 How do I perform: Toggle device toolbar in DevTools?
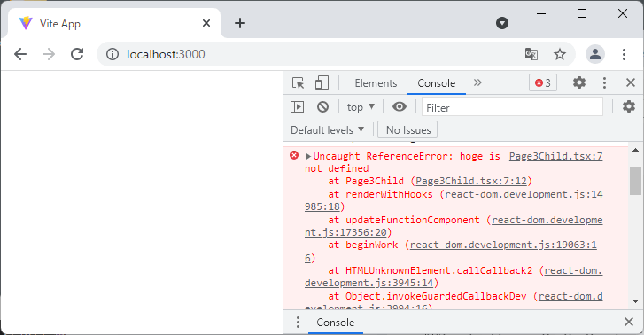(x=322, y=82)
